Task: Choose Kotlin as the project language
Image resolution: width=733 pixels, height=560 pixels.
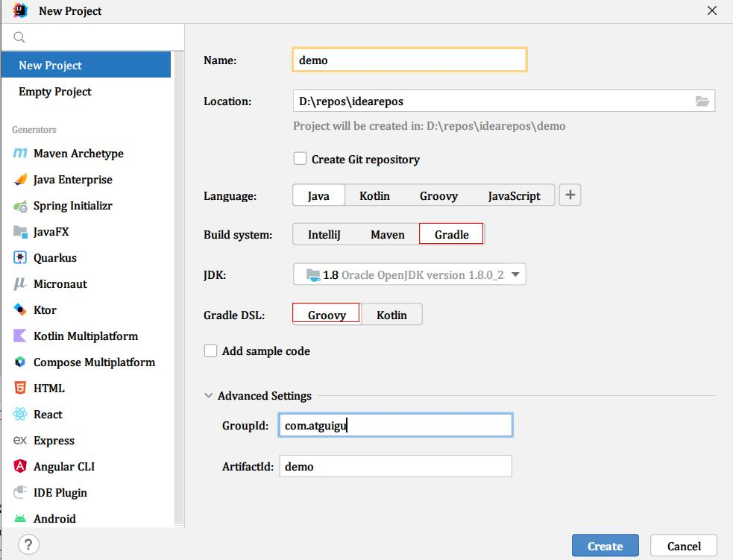Action: (374, 195)
